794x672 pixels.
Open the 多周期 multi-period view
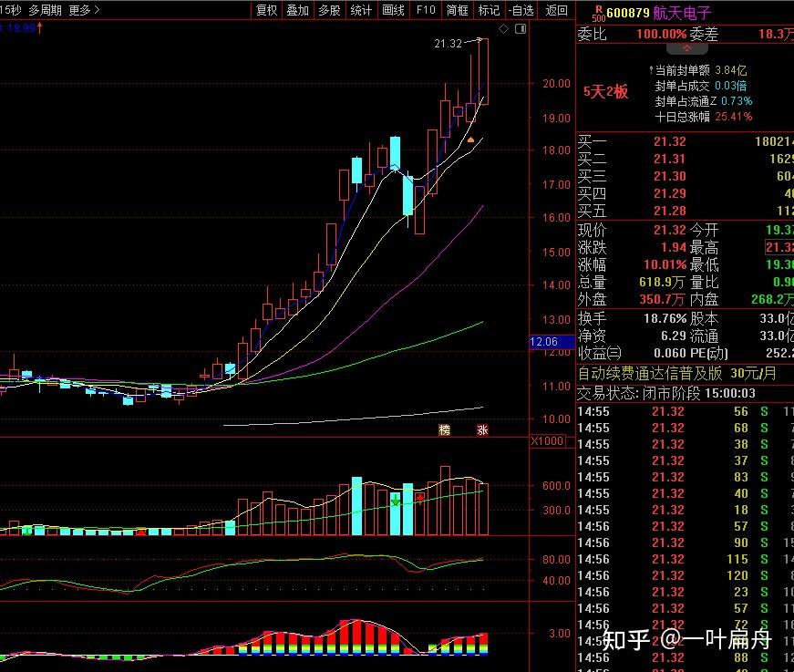tap(45, 10)
